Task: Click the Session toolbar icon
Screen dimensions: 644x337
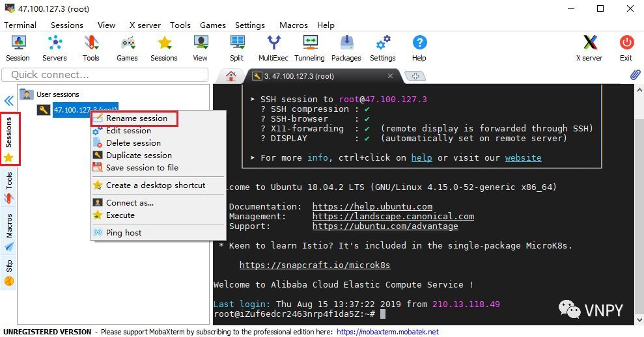Action: click(18, 48)
